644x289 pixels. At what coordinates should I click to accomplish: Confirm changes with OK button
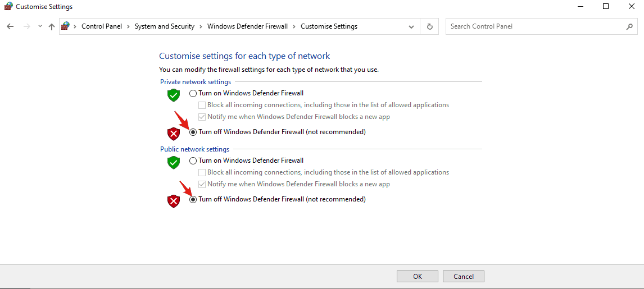coord(418,276)
